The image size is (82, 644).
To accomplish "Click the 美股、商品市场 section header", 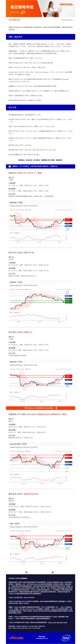I will tap(41, 37).
